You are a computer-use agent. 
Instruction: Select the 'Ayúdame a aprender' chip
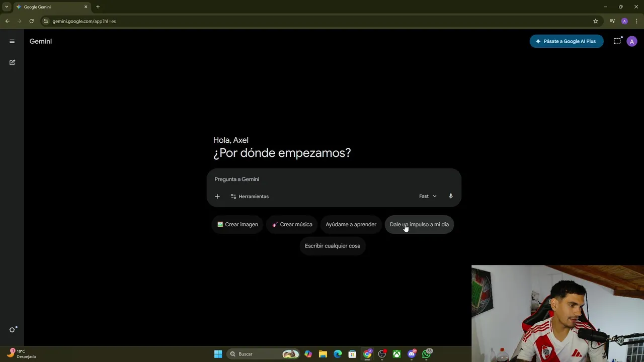pos(351,224)
